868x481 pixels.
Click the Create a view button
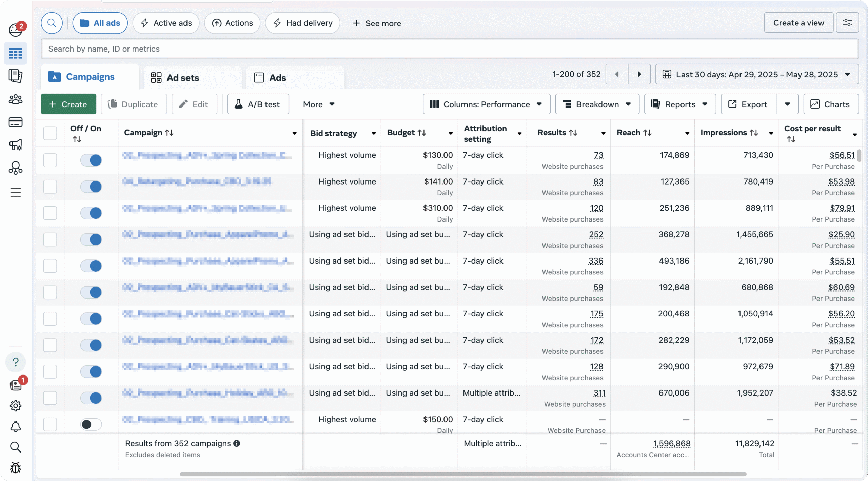(x=798, y=23)
